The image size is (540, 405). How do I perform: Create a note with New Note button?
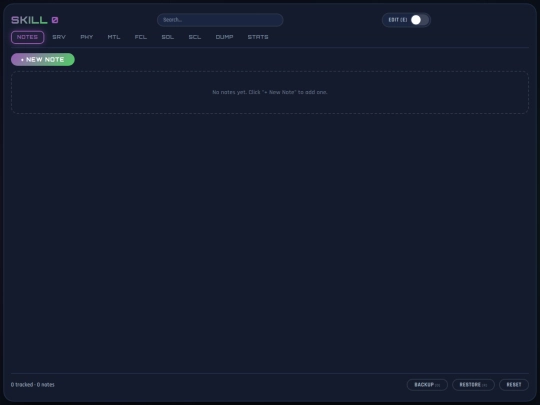[43, 60]
